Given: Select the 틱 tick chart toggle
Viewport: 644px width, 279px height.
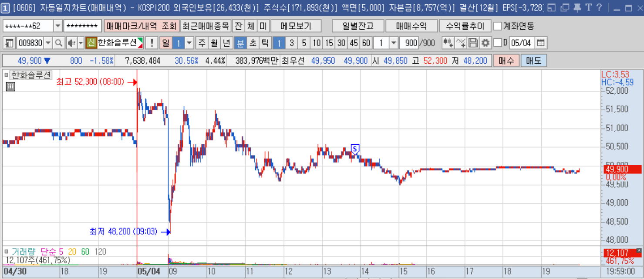Looking at the screenshot, I should click(x=265, y=43).
